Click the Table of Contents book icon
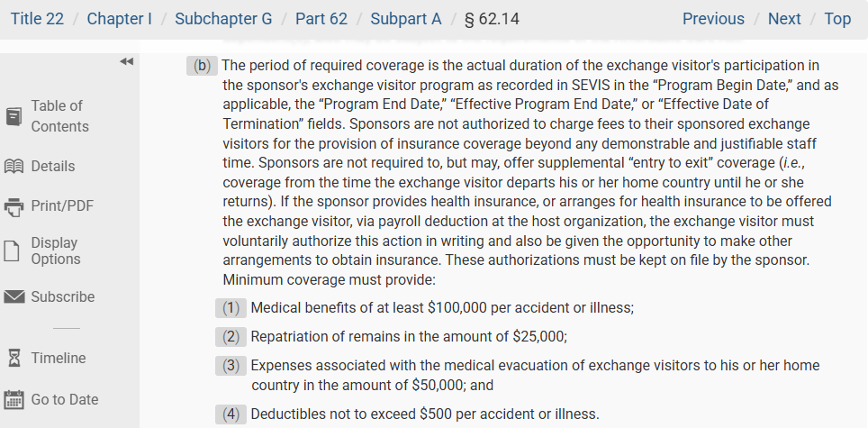 pos(14,116)
